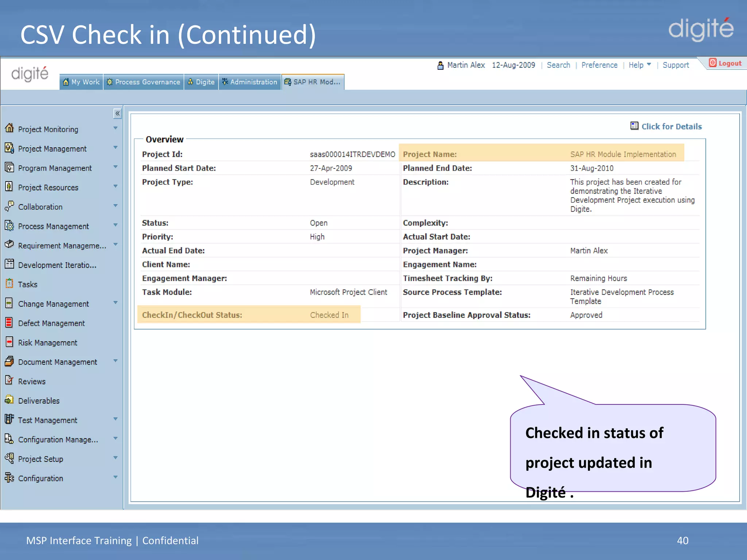Screen dimensions: 747x560
Task: Expand the Configuration arrow
Action: (116, 477)
